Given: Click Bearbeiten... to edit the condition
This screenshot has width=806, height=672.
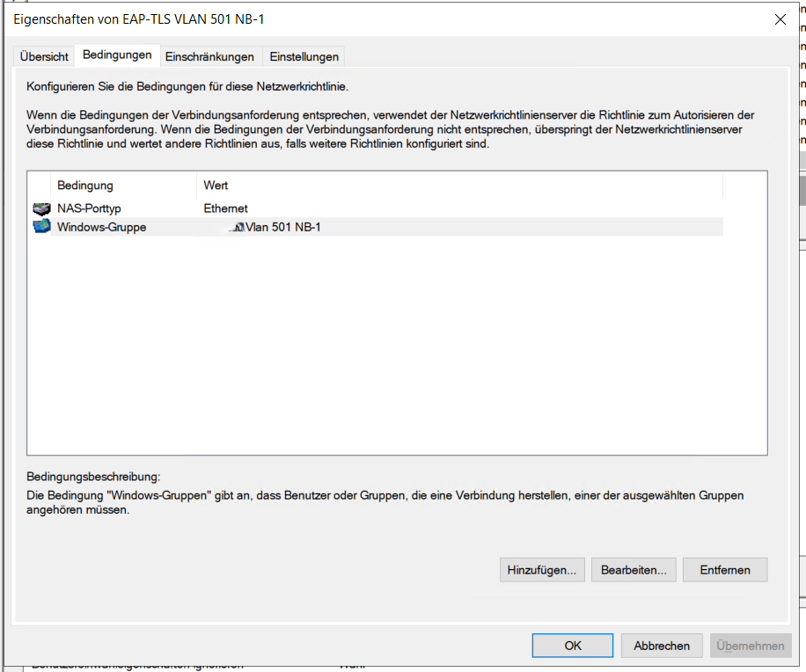Looking at the screenshot, I should point(633,570).
